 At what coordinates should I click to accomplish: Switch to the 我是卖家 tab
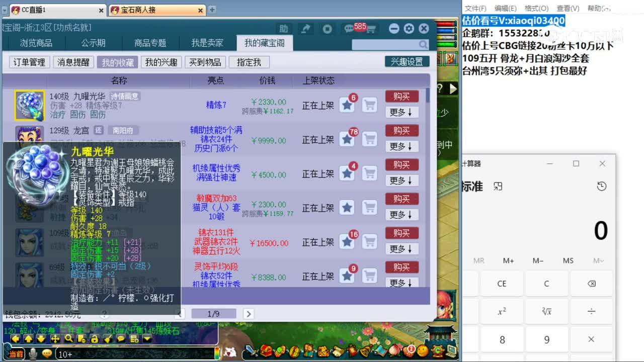[208, 43]
